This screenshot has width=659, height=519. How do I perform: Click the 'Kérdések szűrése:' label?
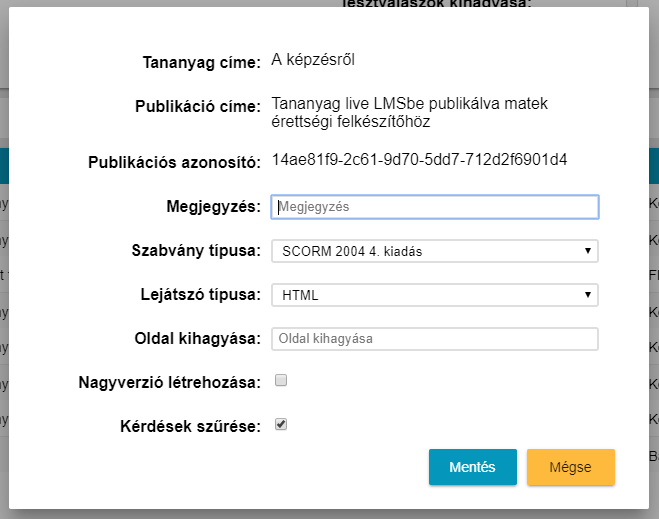coord(190,426)
